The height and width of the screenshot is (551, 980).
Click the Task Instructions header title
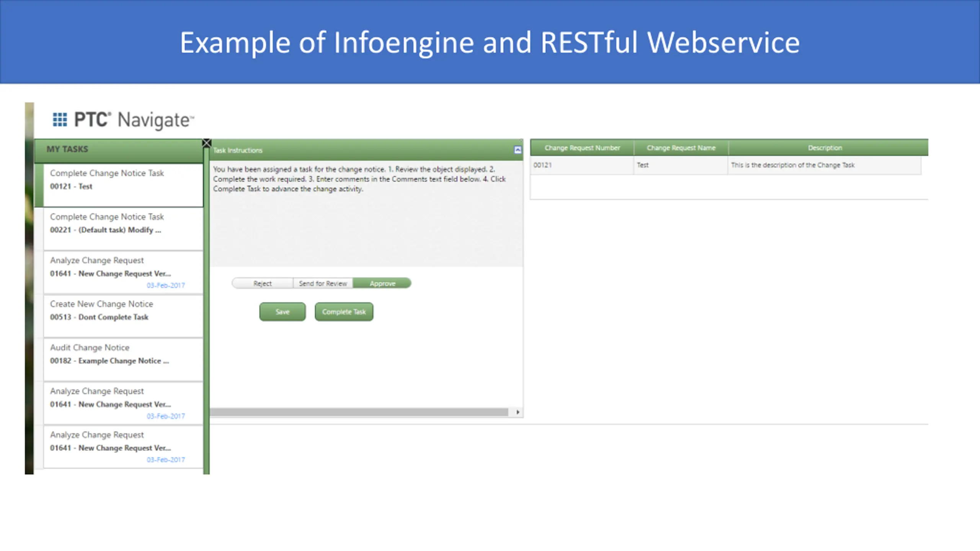point(238,150)
